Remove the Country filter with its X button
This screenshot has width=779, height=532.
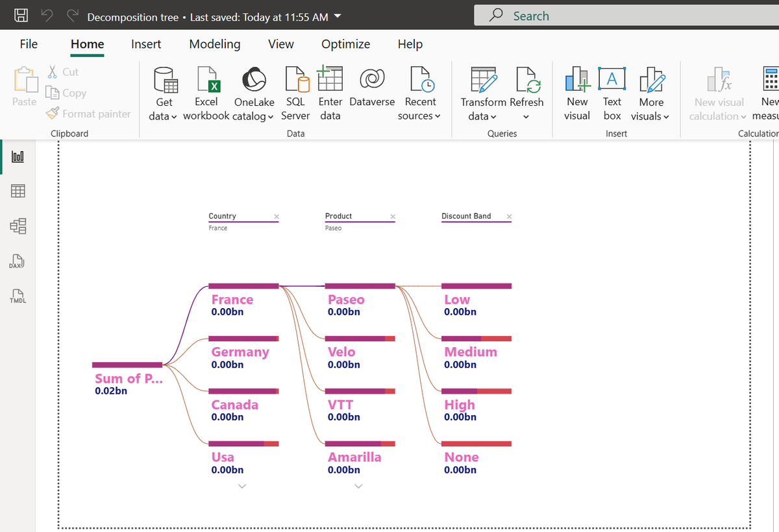coord(276,216)
